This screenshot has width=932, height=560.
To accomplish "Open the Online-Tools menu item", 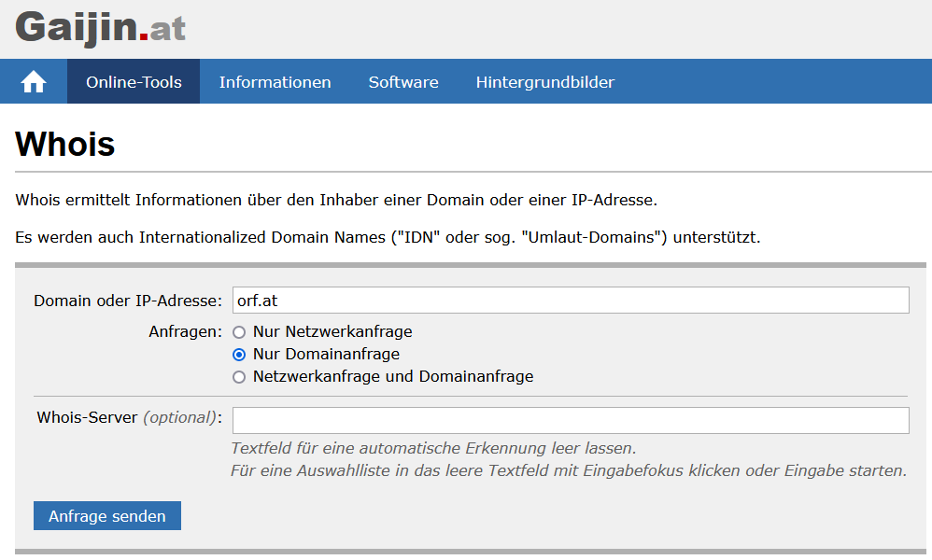I will tap(134, 81).
